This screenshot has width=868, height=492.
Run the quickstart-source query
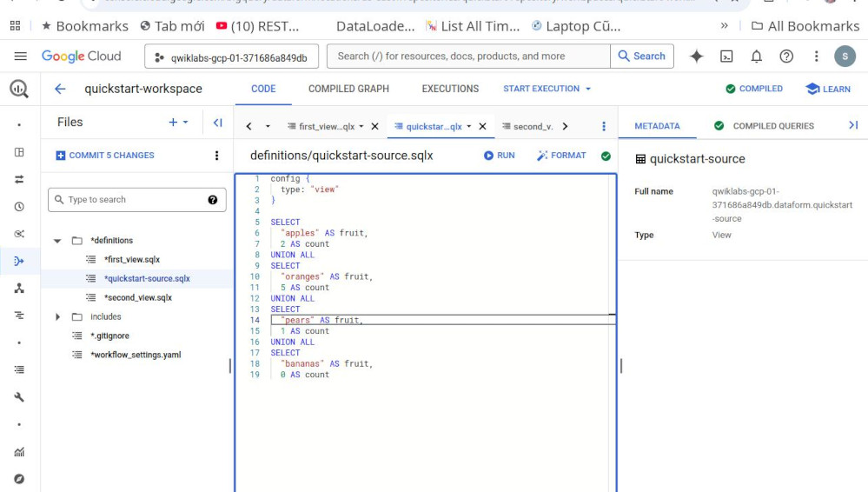click(500, 156)
